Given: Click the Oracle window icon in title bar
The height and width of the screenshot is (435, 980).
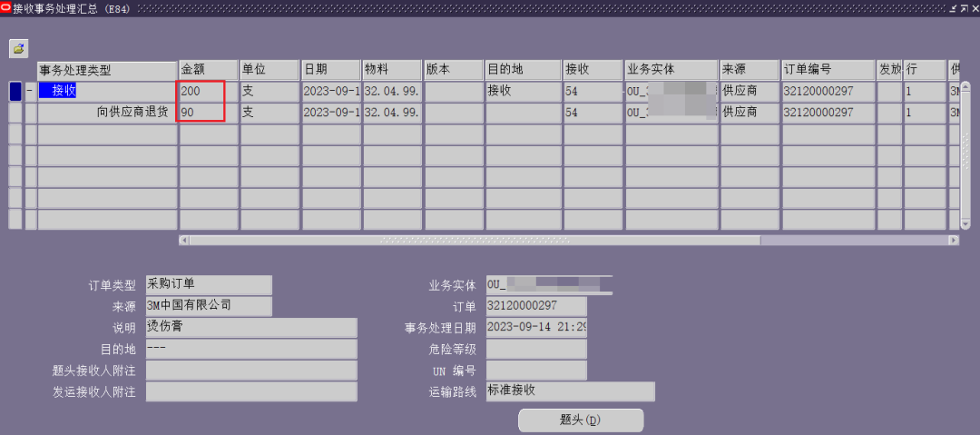Looking at the screenshot, I should [x=5, y=6].
